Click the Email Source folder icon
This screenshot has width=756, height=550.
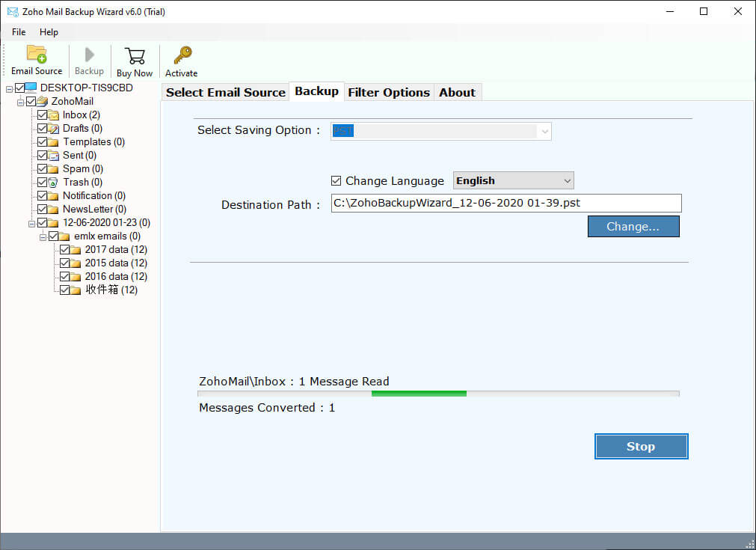pyautogui.click(x=37, y=54)
